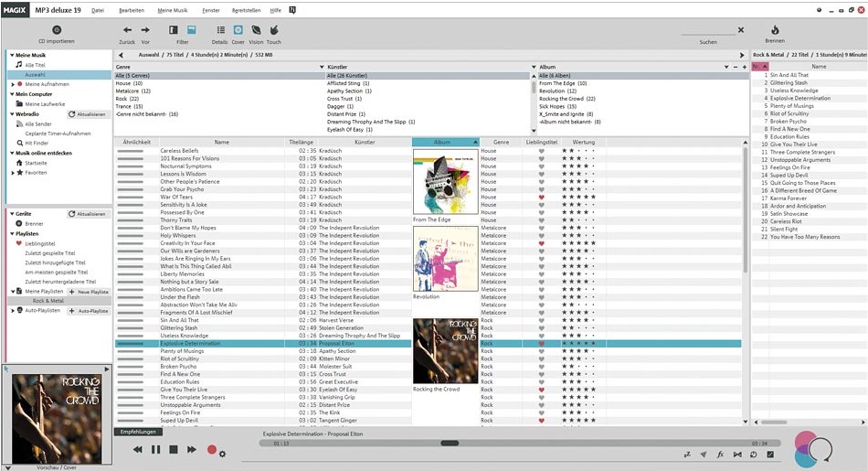
Task: Select Rock & Metal playlist
Action: (48, 301)
